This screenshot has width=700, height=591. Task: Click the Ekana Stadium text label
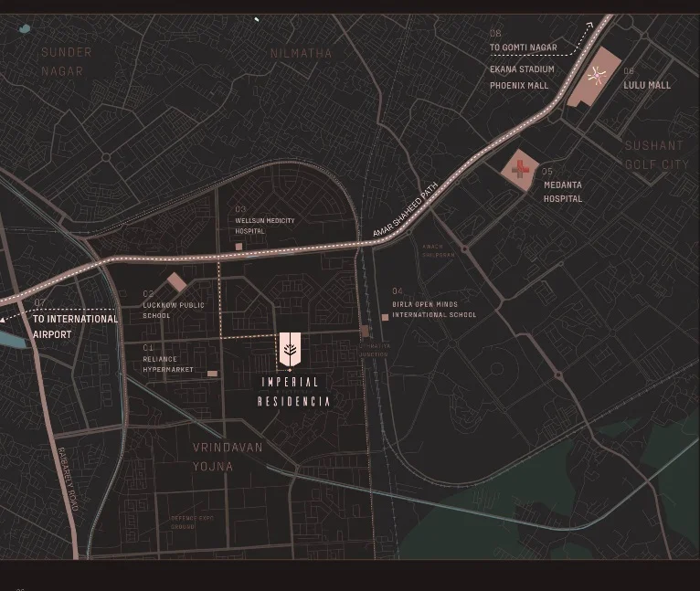522,69
